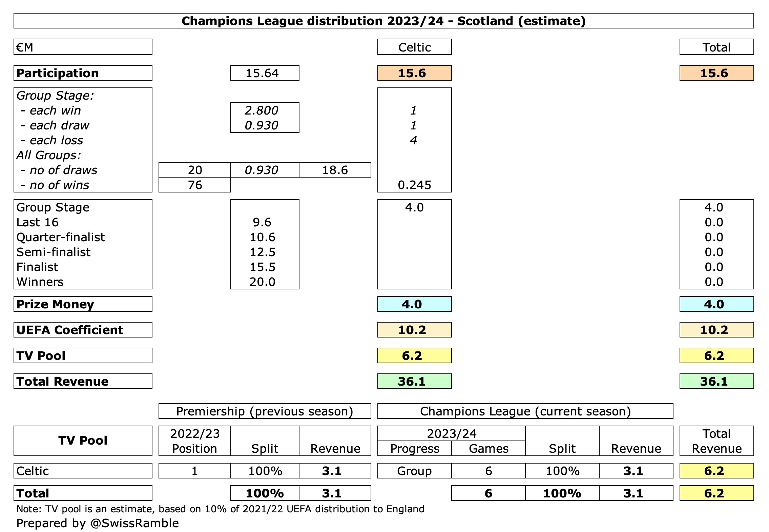The width and height of the screenshot is (769, 532).
Task: Select the Games column header
Action: tap(489, 449)
